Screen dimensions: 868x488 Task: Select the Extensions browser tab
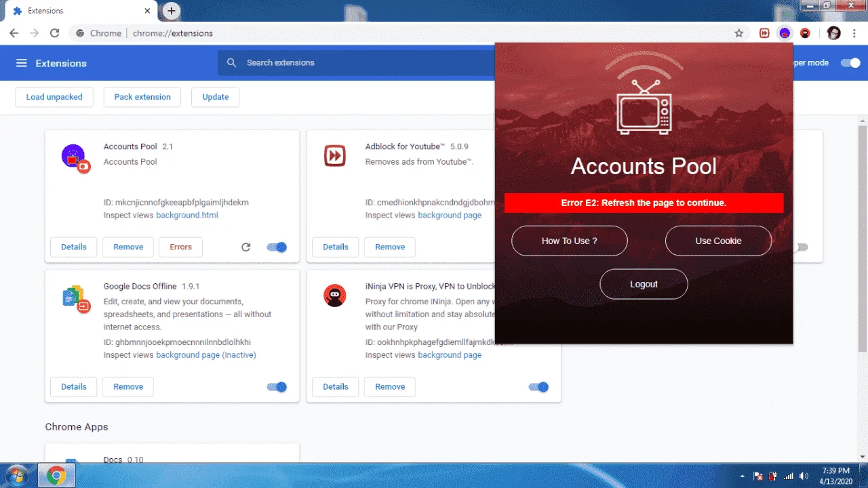[x=81, y=11]
